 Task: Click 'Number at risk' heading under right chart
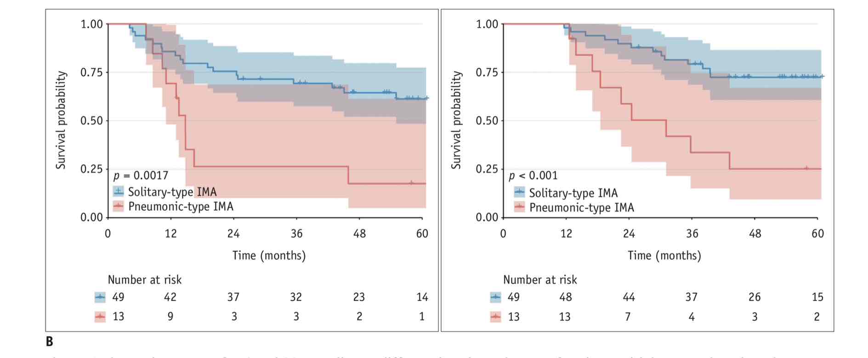click(x=540, y=280)
